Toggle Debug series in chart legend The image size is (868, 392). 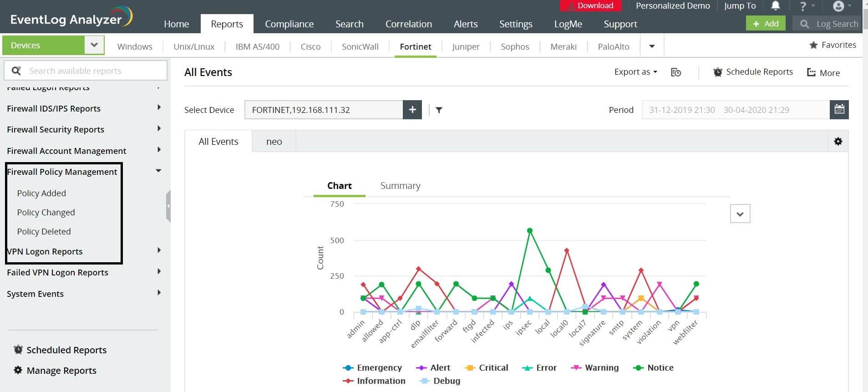pos(439,381)
